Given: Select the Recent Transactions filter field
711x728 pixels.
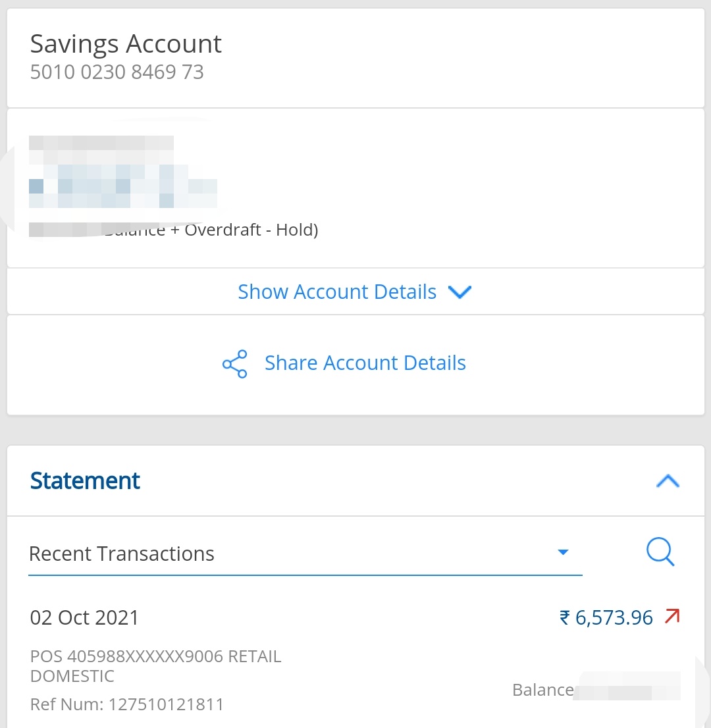Looking at the screenshot, I should (290, 554).
